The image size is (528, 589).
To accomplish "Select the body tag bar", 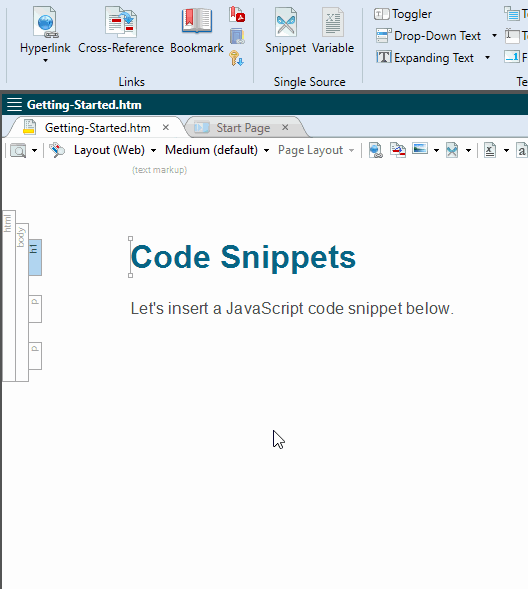I will pyautogui.click(x=22, y=302).
